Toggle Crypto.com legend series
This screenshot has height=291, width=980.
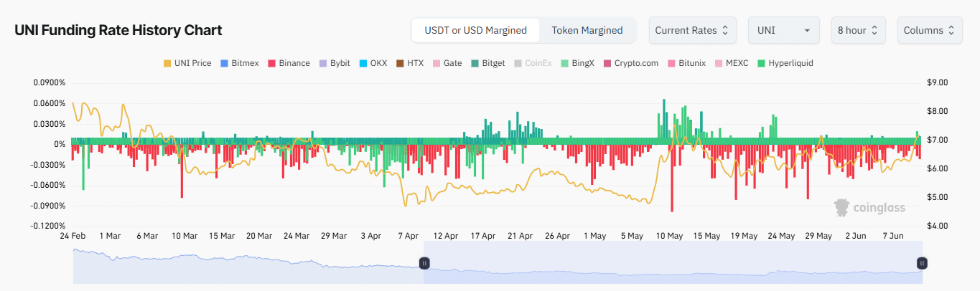[631, 63]
